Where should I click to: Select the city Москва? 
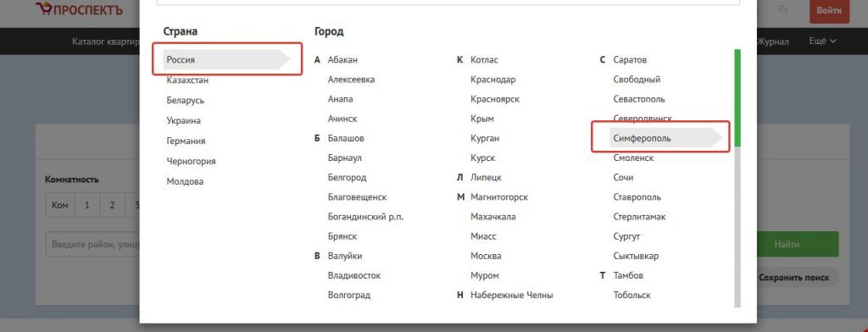coord(486,256)
